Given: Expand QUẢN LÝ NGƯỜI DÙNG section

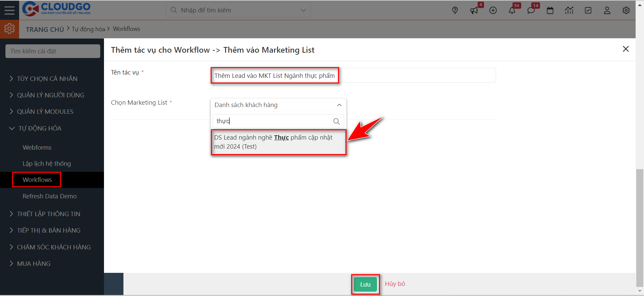Looking at the screenshot, I should [x=50, y=95].
